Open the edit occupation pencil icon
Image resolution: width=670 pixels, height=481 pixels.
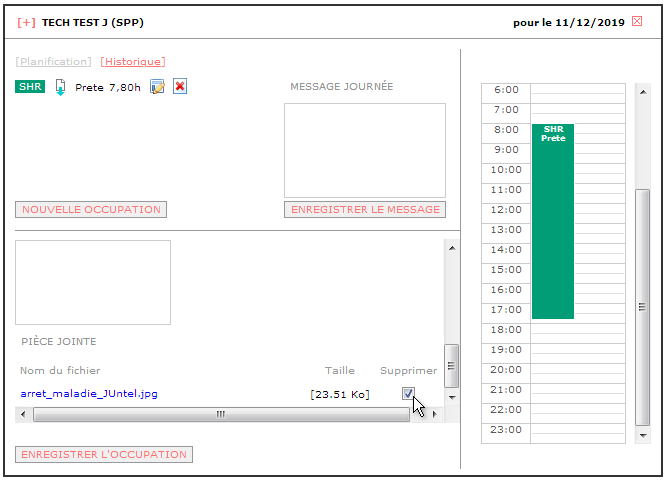(x=157, y=87)
